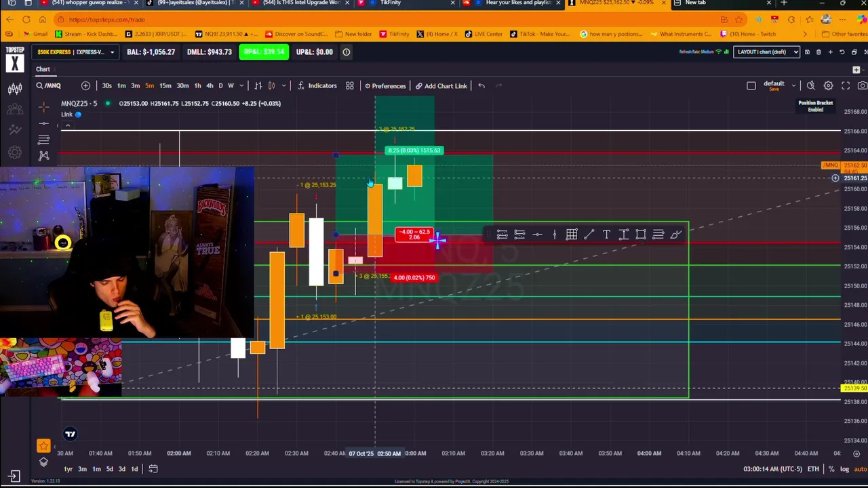Screen dimensions: 868x488
Task: Click the add panel plus button
Action: 856,70
